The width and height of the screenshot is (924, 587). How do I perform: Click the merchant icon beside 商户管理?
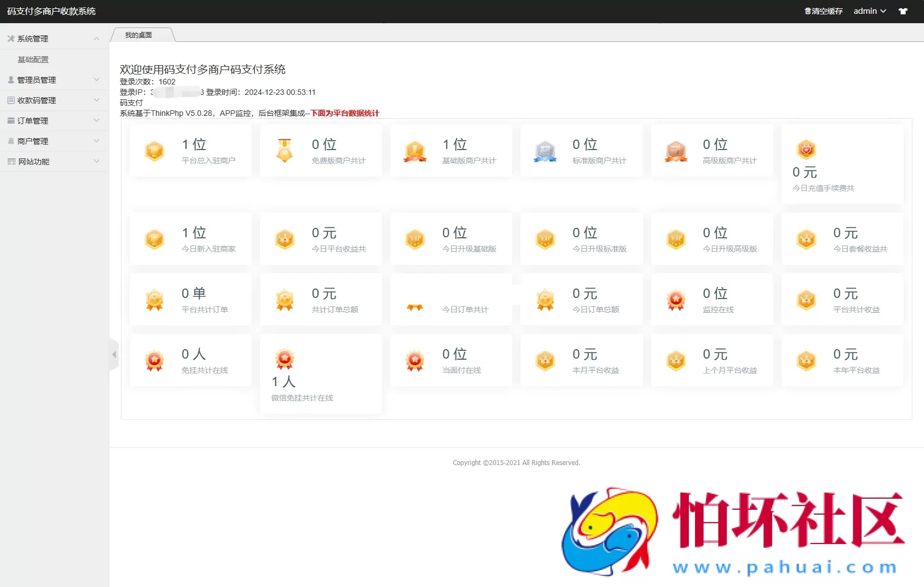tap(10, 141)
